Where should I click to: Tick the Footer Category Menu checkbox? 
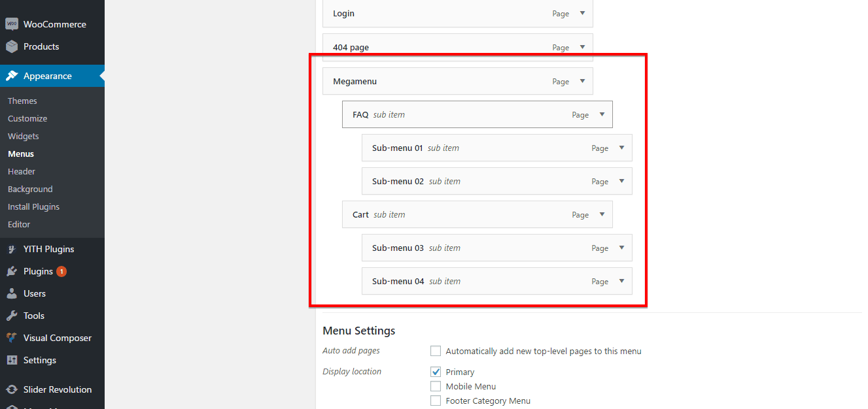[x=436, y=401]
